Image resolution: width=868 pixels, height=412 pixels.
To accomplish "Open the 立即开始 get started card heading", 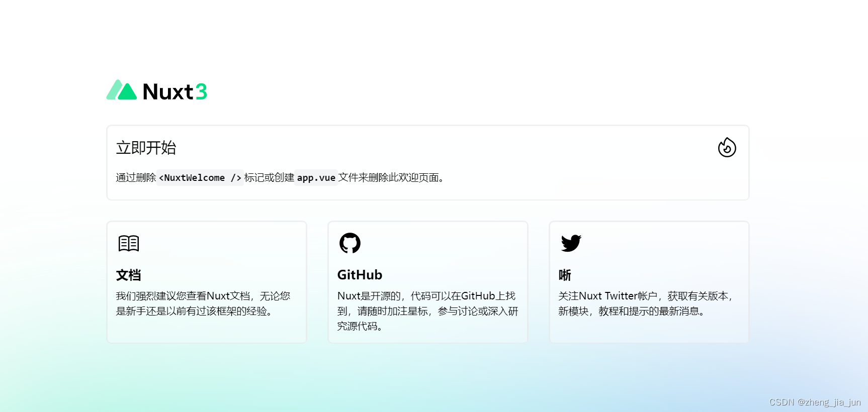I will 146,148.
